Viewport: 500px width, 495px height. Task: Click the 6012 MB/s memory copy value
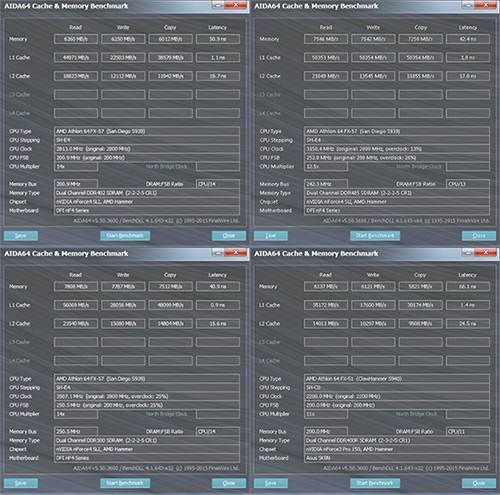pyautogui.click(x=171, y=39)
